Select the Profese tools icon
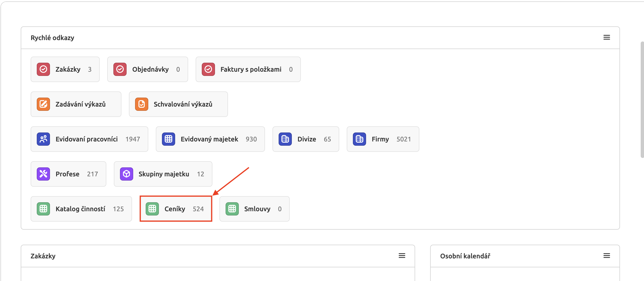 coord(43,174)
